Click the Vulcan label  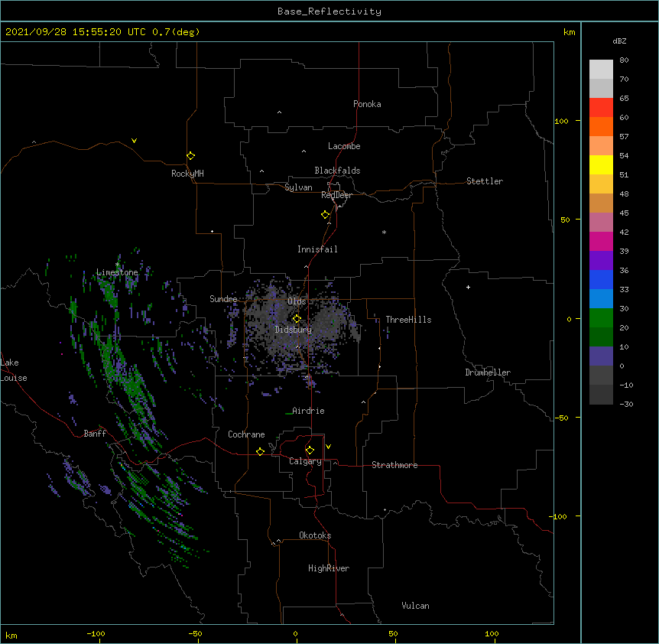[x=415, y=606]
